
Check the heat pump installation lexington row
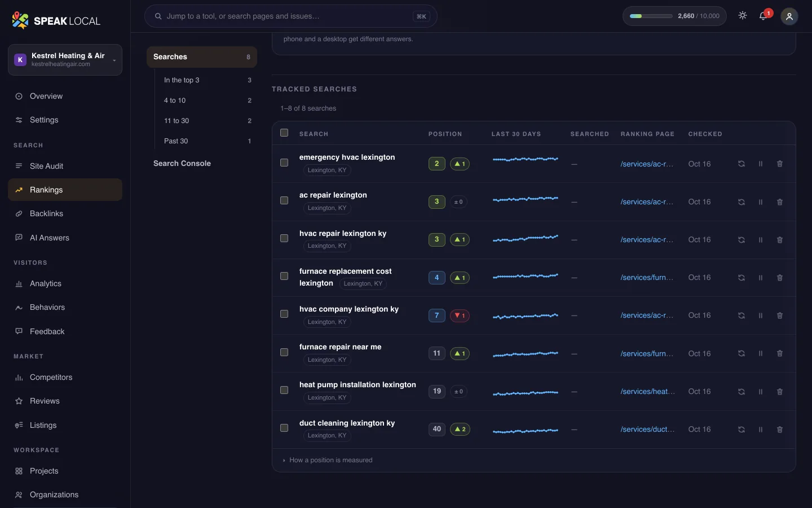(x=284, y=390)
